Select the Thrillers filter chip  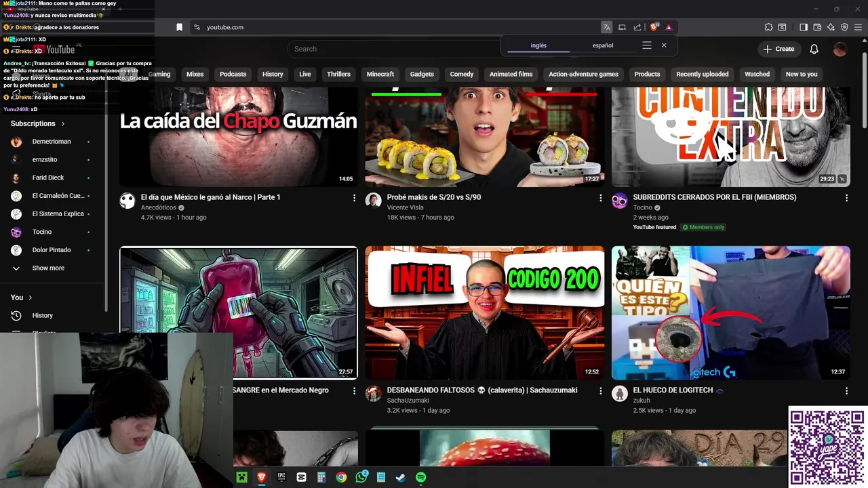(x=338, y=74)
